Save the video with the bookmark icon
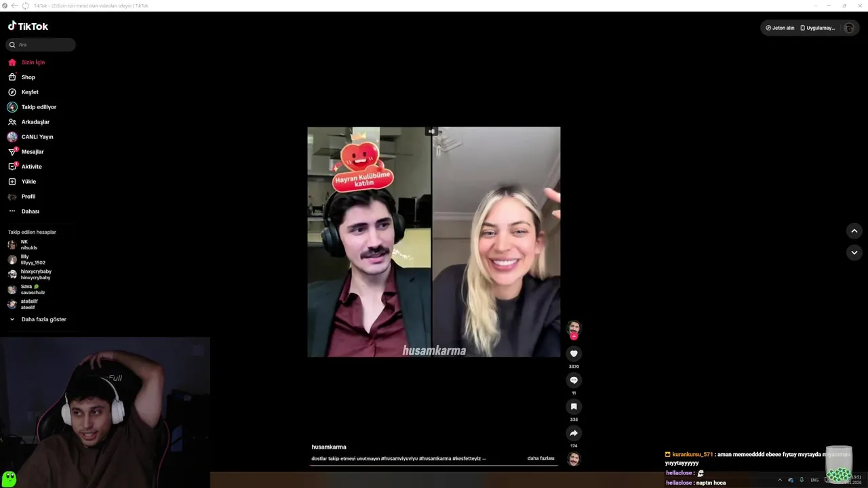The image size is (868, 488). click(x=574, y=407)
